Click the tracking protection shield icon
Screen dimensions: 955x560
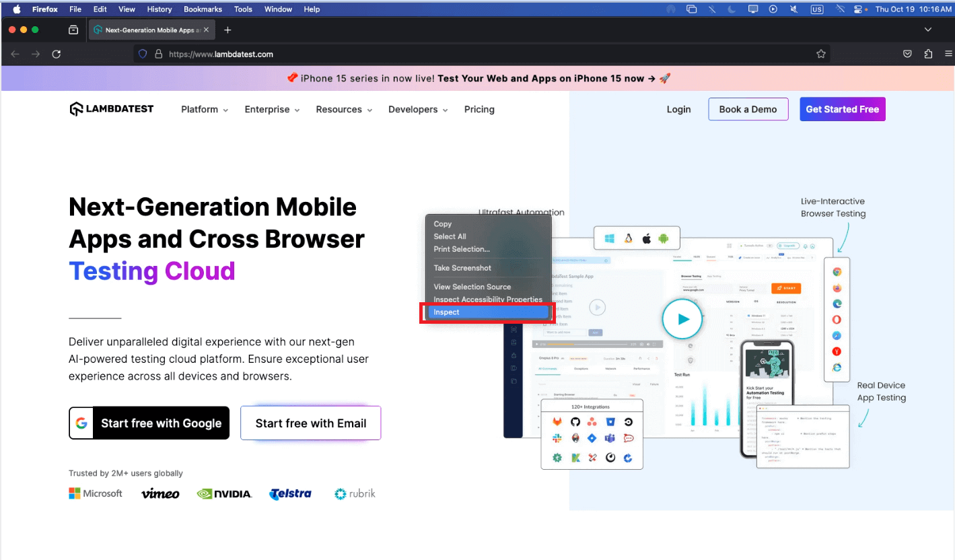point(143,55)
